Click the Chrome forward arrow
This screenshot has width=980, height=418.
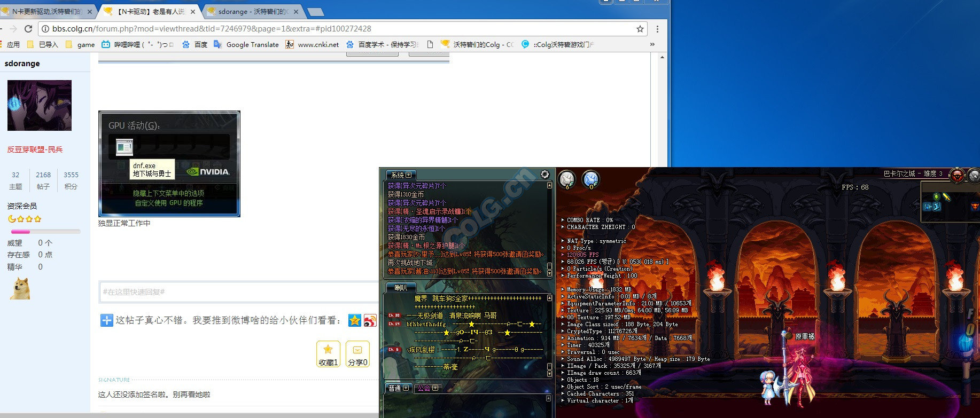(13, 29)
